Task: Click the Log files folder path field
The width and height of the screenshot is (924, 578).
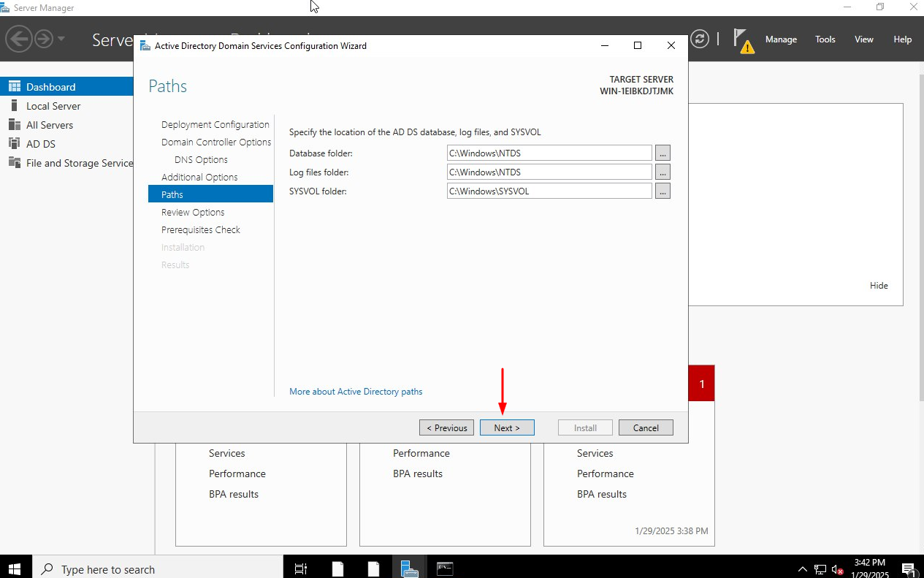Action: coord(549,172)
